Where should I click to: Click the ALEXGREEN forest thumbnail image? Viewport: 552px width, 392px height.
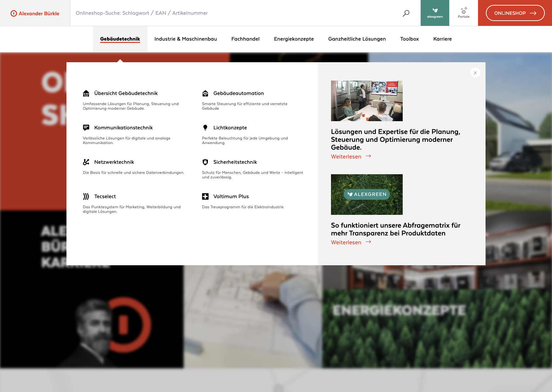367,194
